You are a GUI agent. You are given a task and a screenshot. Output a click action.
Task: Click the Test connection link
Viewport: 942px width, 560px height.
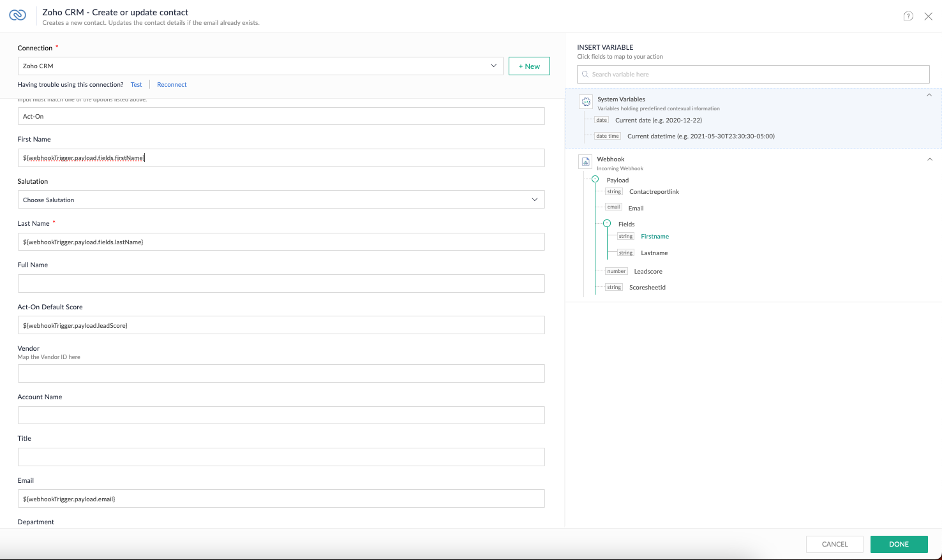pyautogui.click(x=137, y=84)
